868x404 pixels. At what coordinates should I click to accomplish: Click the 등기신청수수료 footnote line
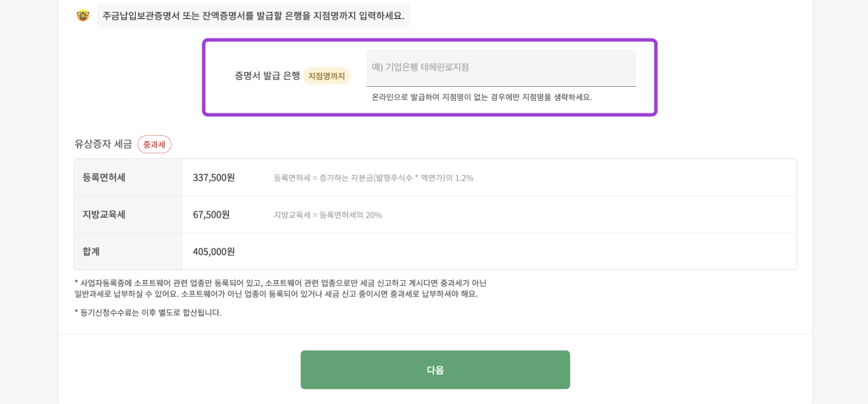tap(149, 313)
